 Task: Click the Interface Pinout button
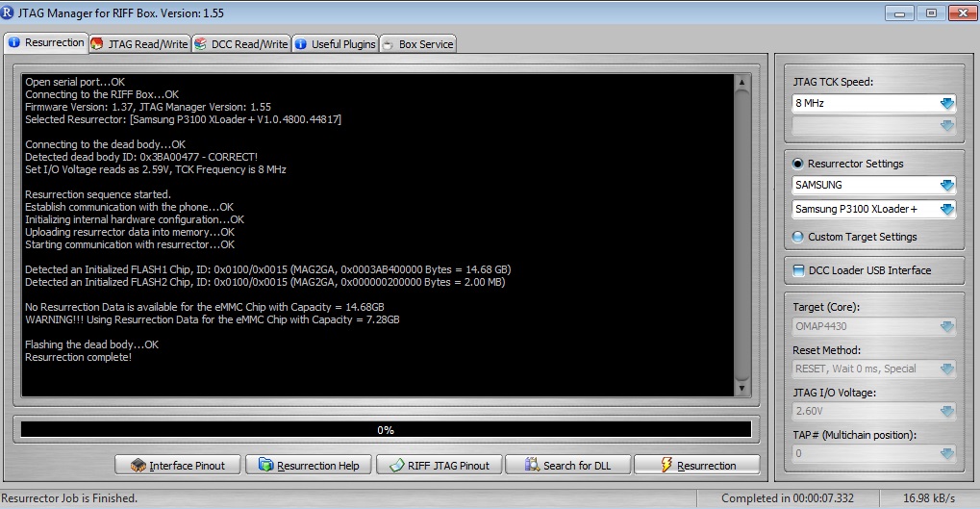(x=178, y=466)
